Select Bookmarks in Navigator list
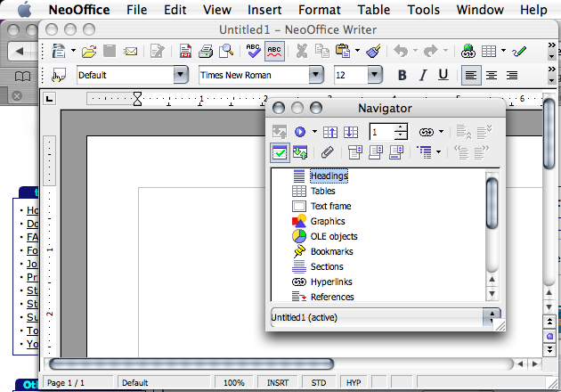Image resolution: width=561 pixels, height=392 pixels. (331, 251)
